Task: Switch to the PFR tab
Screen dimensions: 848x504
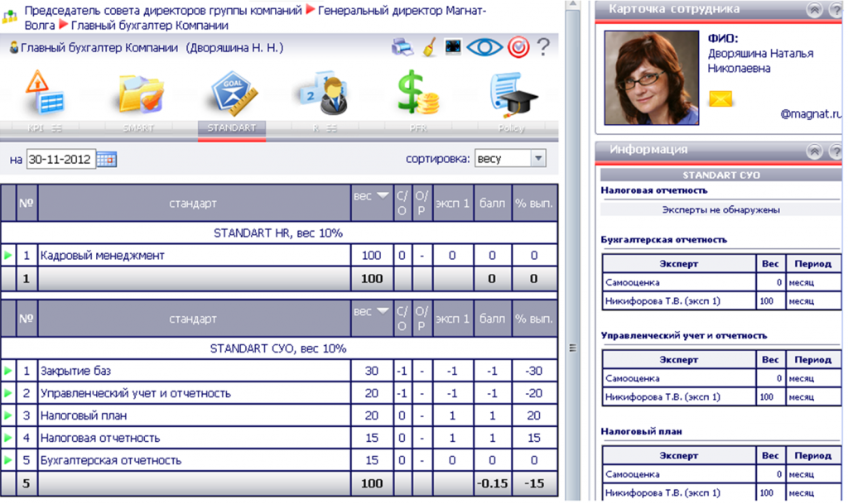Action: pyautogui.click(x=418, y=128)
